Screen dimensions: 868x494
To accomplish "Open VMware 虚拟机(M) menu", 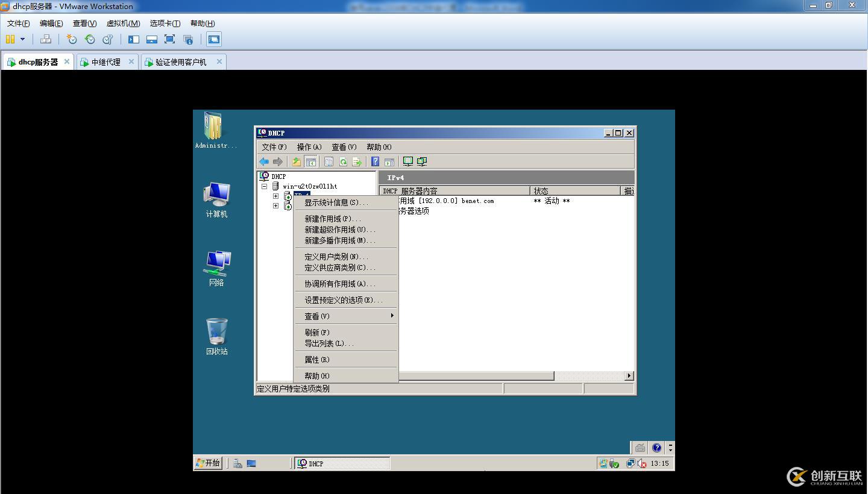I will tap(123, 23).
